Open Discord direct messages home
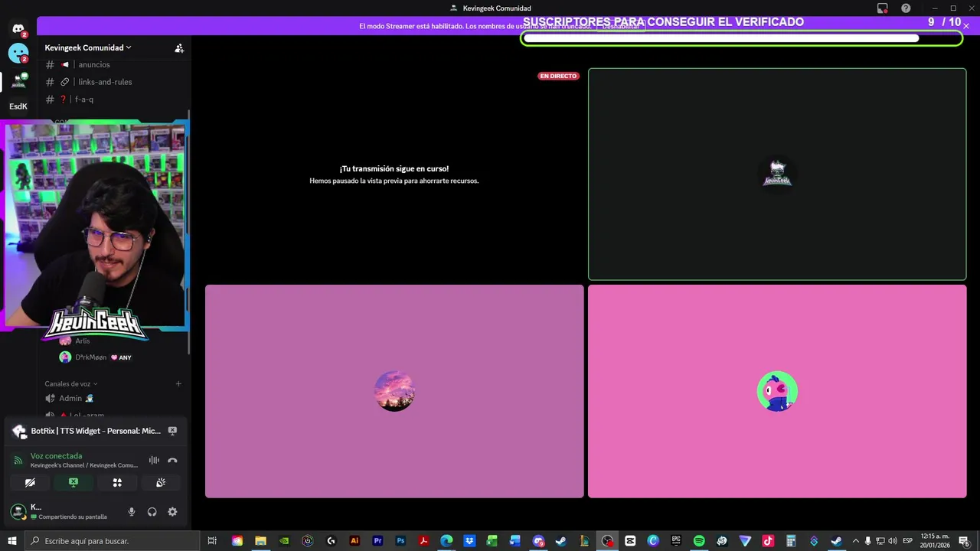Screen dimensions: 980x551 click(18, 29)
